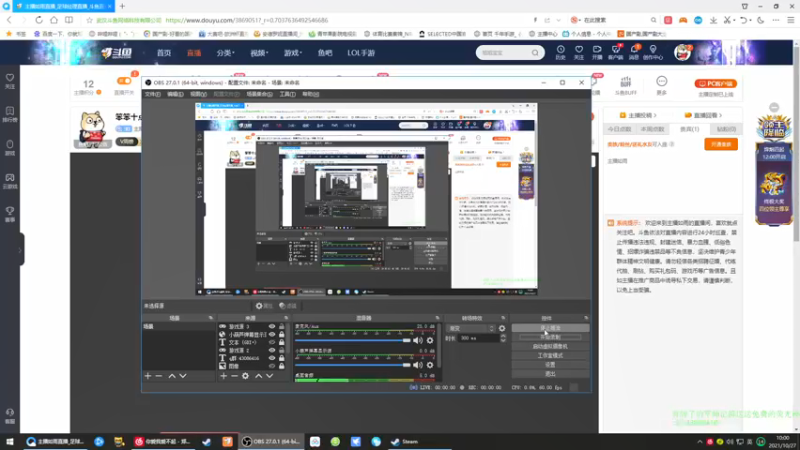Move source up in sources panel

coord(259,376)
